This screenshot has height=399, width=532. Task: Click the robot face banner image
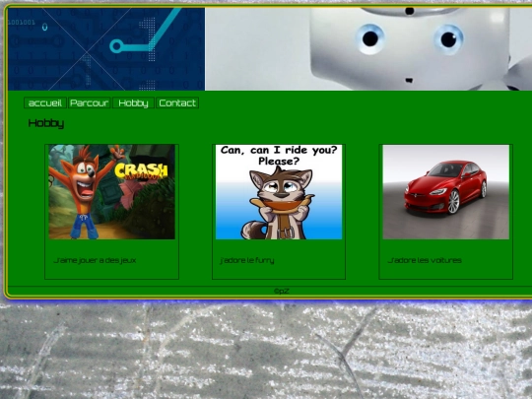[368, 49]
